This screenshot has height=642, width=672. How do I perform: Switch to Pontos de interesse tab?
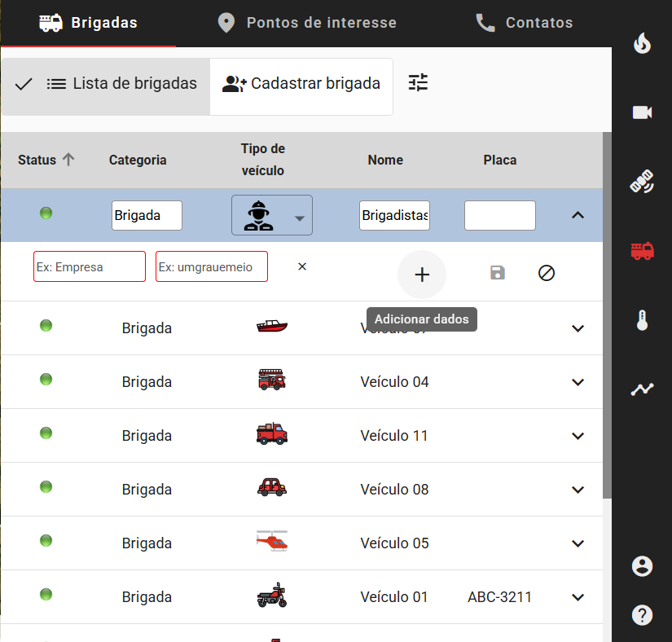(307, 23)
